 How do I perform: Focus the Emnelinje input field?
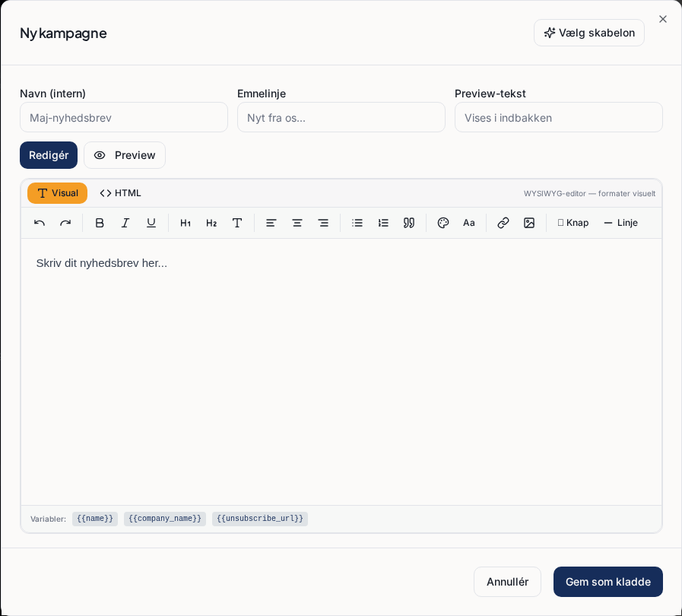341,117
